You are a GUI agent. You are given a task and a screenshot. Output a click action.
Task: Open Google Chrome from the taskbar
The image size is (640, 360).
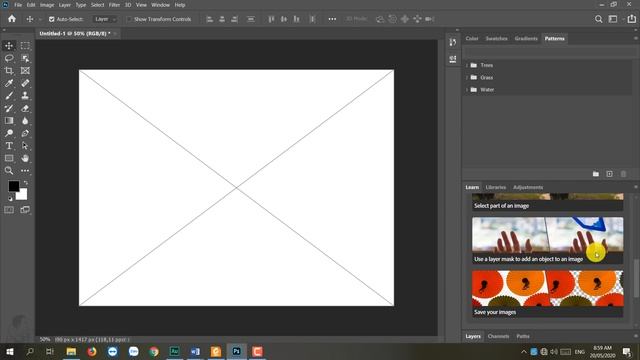click(154, 351)
